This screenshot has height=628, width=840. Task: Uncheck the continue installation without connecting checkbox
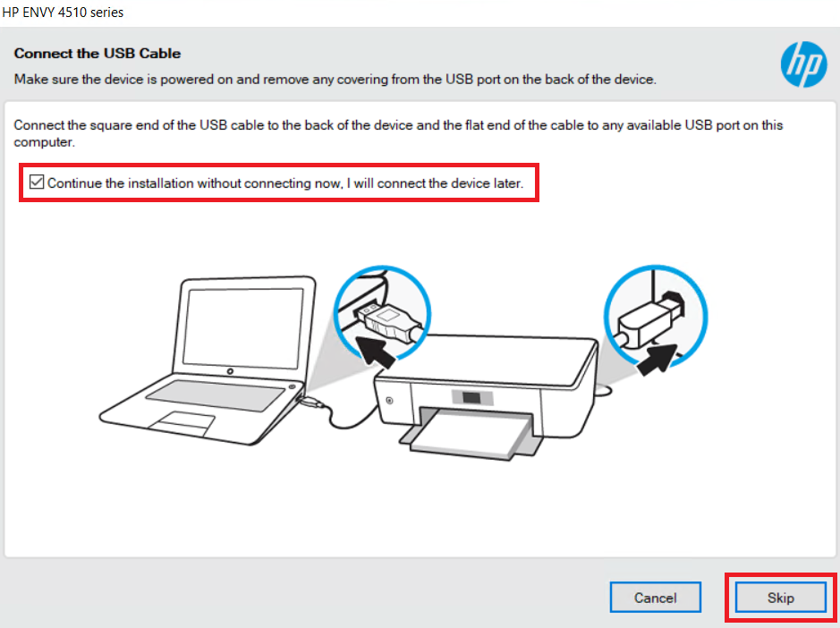37,182
